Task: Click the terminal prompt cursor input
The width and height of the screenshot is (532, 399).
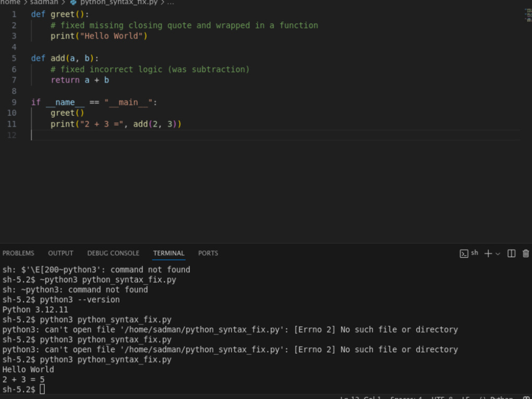Action: pyautogui.click(x=42, y=389)
